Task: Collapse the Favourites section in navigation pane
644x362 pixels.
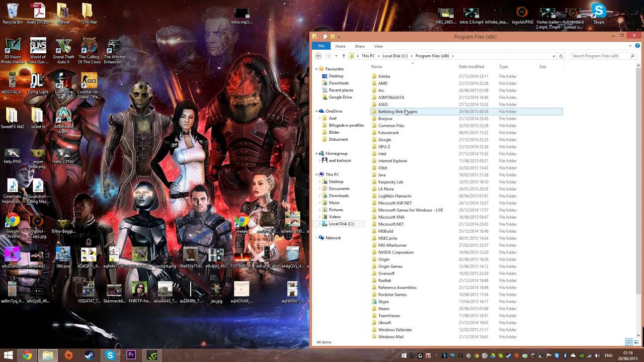Action: tap(317, 69)
